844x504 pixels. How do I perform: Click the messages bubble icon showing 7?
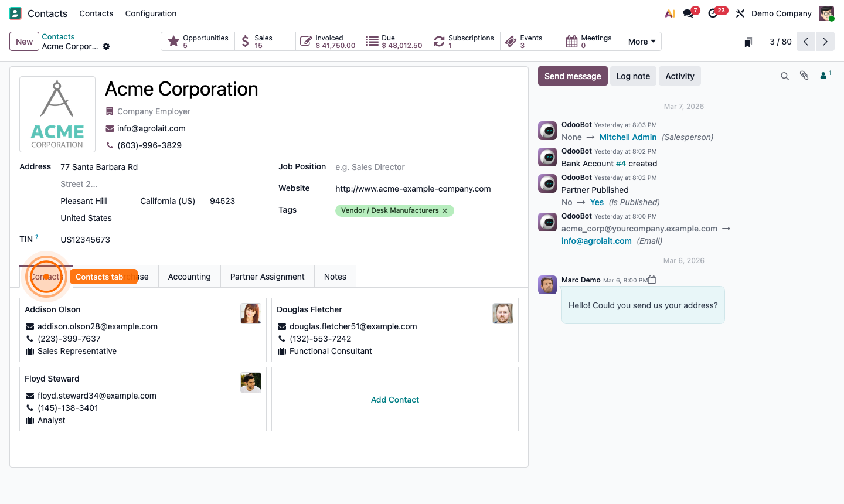coord(687,13)
